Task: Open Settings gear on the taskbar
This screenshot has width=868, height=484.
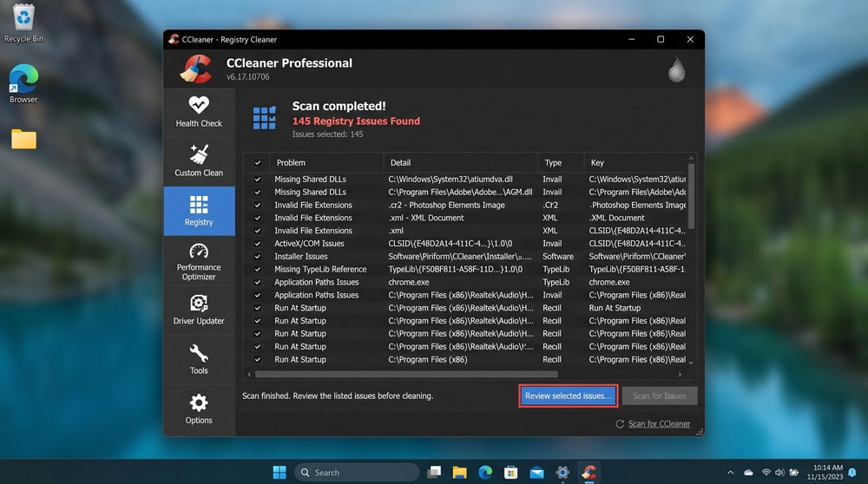Action: click(x=562, y=473)
